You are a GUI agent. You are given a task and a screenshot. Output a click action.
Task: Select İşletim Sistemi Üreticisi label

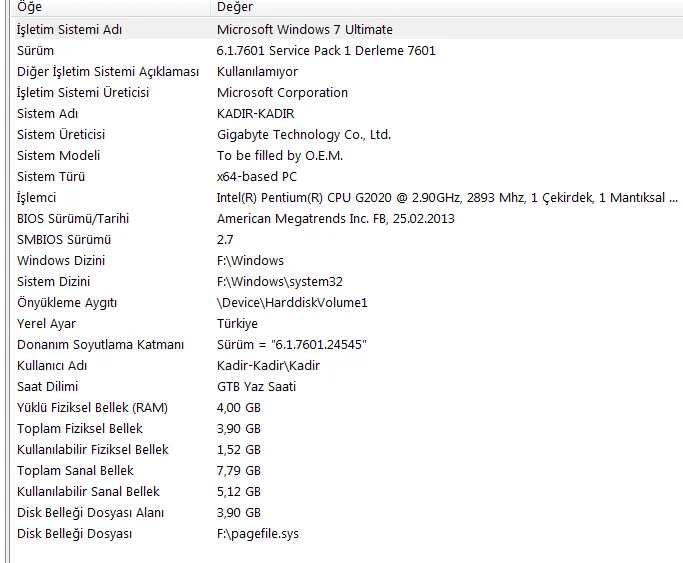83,92
